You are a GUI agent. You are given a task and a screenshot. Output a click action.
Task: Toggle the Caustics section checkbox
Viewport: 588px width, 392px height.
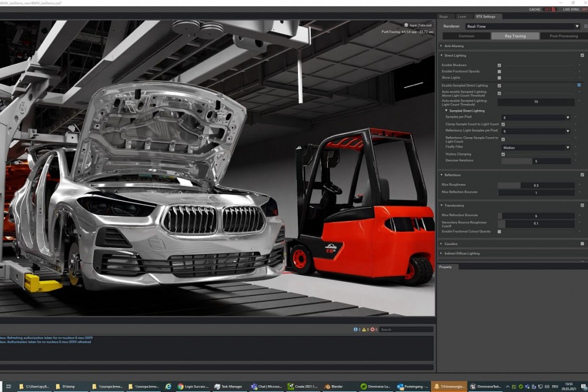(x=582, y=243)
